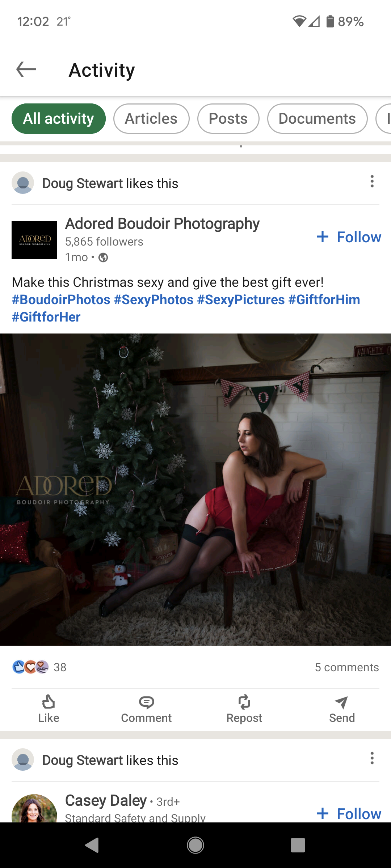391x868 pixels.
Task: Like the Adored Boudoir Photography post
Action: [x=49, y=709]
